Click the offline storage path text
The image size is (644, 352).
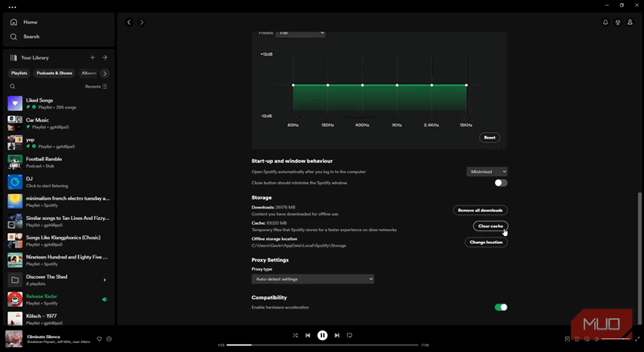pos(299,246)
